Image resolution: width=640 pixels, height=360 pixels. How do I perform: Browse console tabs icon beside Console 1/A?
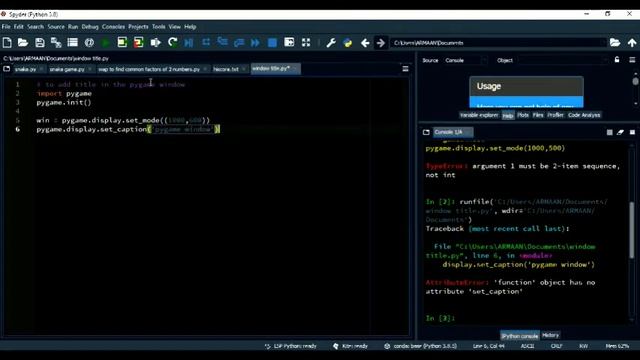pyautogui.click(x=426, y=132)
